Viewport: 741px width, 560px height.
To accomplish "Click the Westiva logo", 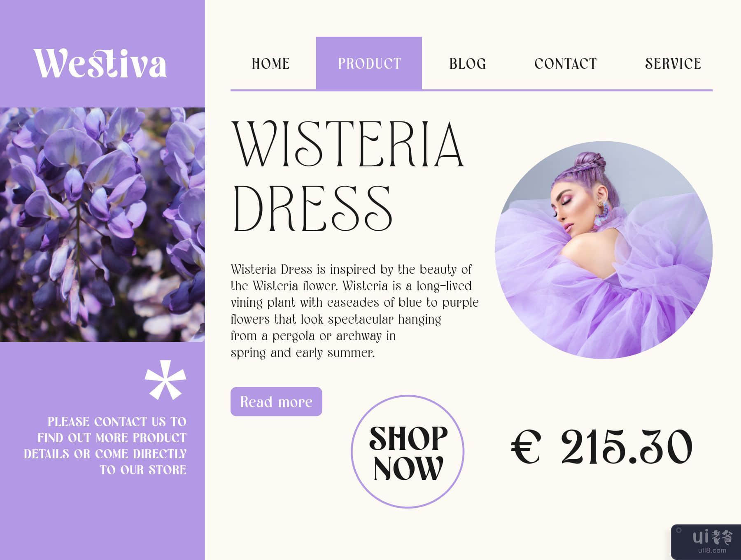I will click(x=100, y=63).
